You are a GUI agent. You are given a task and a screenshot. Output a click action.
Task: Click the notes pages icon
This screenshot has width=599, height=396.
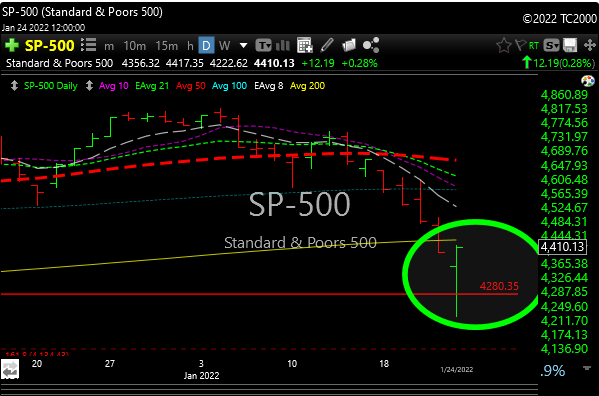(349, 45)
